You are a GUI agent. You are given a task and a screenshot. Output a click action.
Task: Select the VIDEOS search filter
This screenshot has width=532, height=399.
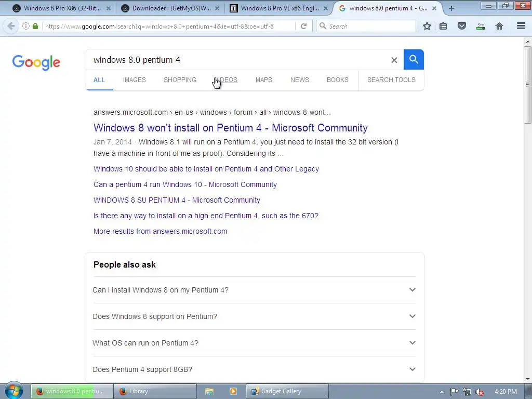click(225, 80)
